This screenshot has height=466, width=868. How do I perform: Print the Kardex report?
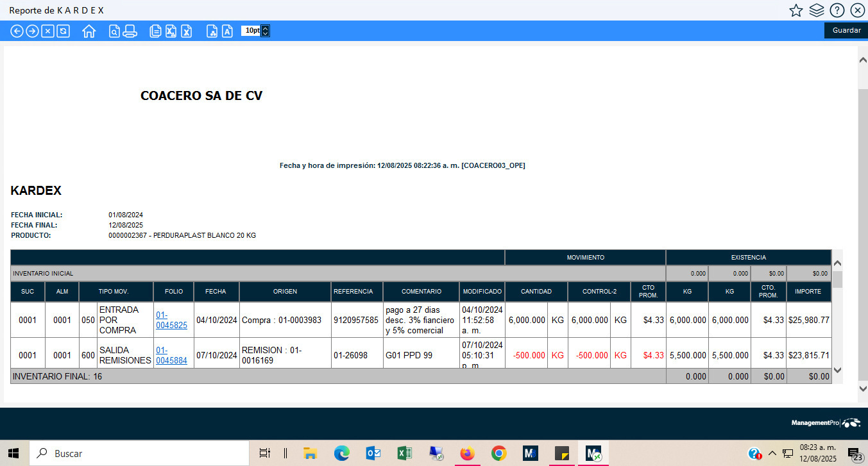click(130, 31)
